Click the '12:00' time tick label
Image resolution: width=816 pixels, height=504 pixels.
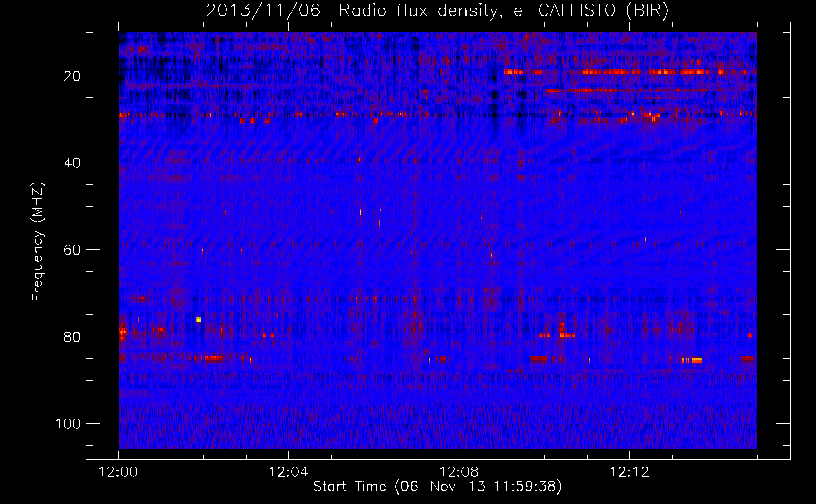pos(119,472)
